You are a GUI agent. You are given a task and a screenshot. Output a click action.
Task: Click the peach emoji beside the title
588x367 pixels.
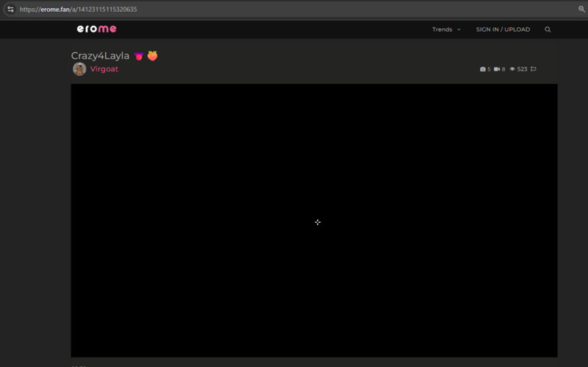pyautogui.click(x=152, y=56)
